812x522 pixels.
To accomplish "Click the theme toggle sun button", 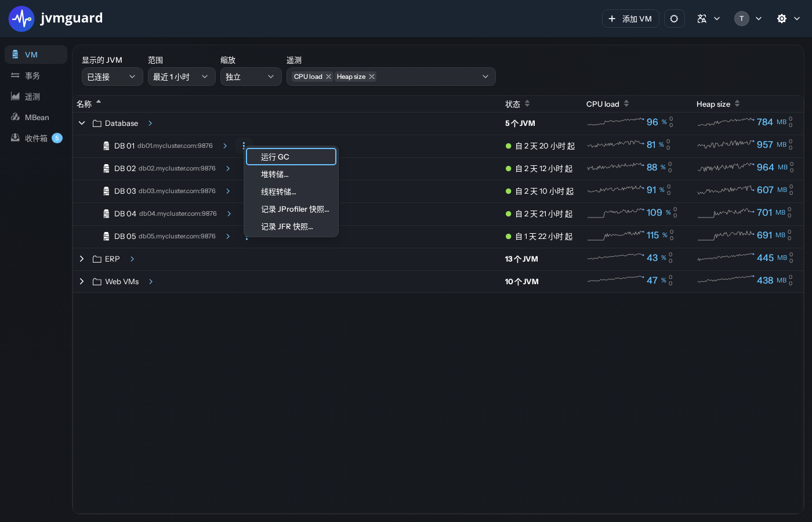I will coord(674,19).
